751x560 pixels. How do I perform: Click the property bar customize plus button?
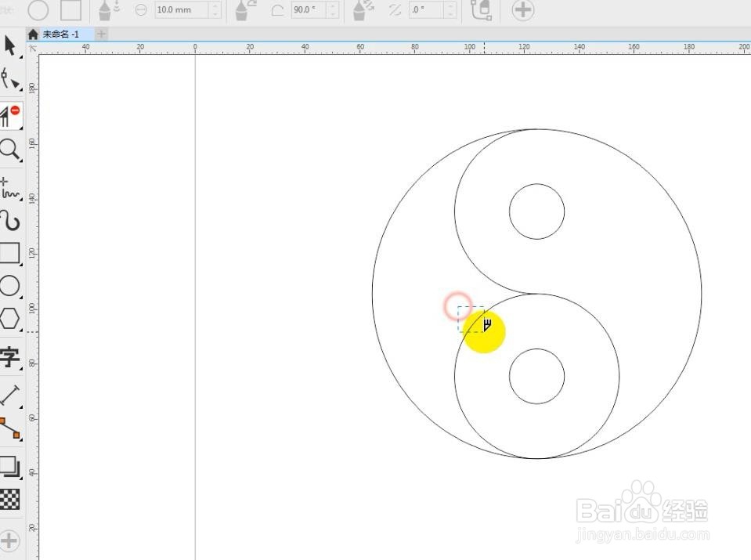(522, 9)
